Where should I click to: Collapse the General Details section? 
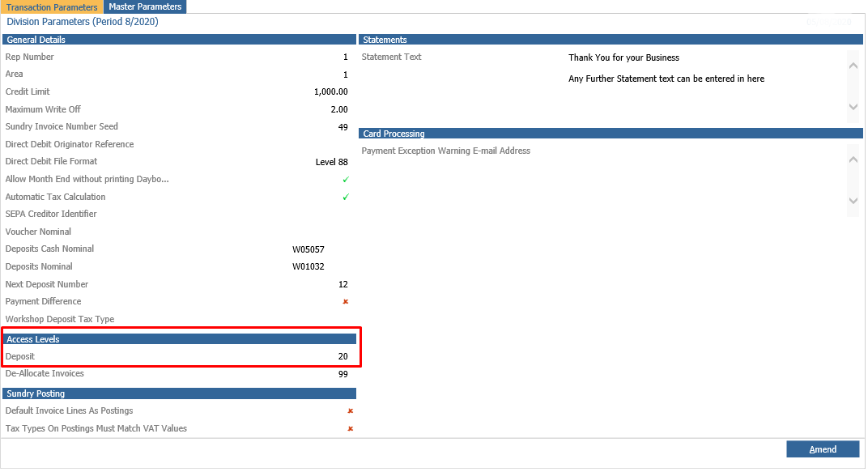click(x=180, y=39)
